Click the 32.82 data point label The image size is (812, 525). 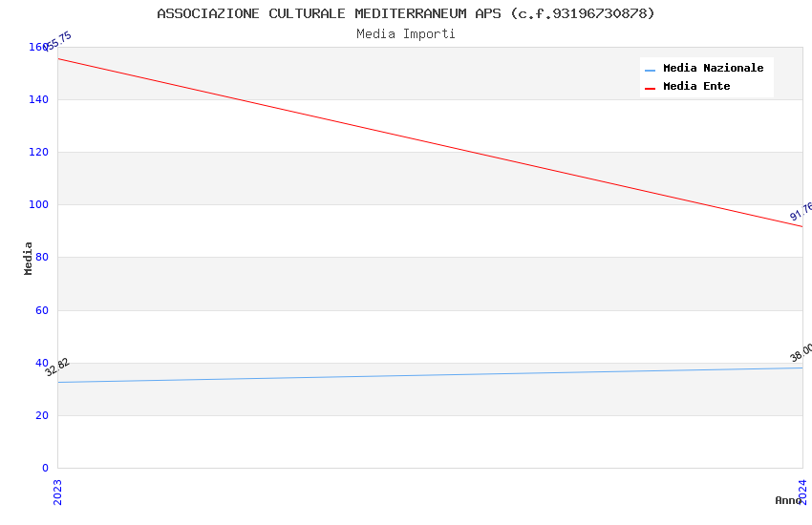[x=57, y=367]
